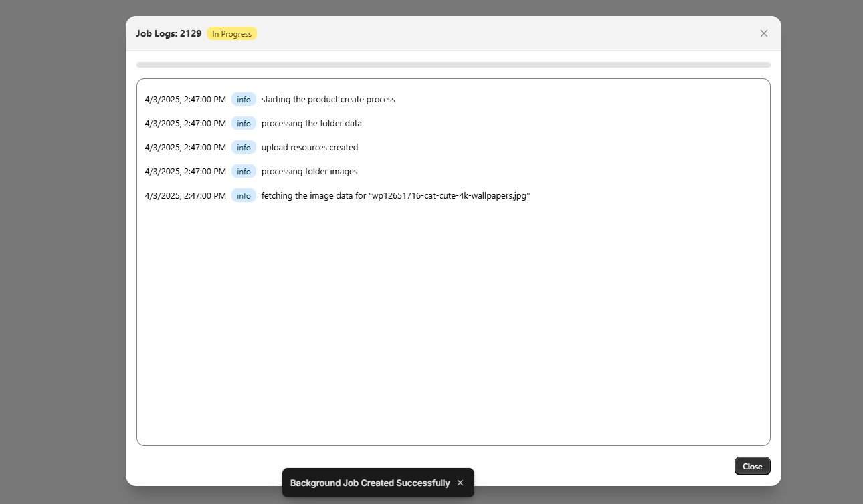Click the info badge on processing folder data row
Viewport: 863px width, 504px height.
244,123
